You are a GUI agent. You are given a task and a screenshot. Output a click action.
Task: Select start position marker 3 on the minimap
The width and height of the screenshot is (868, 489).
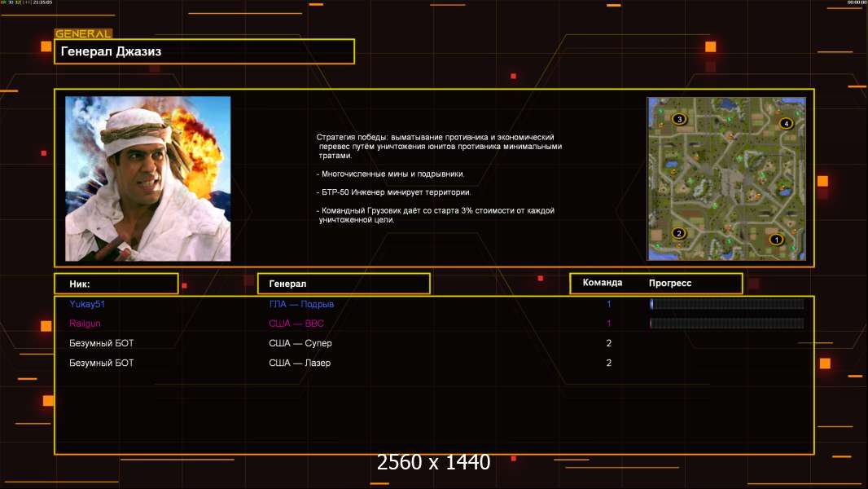tap(681, 119)
